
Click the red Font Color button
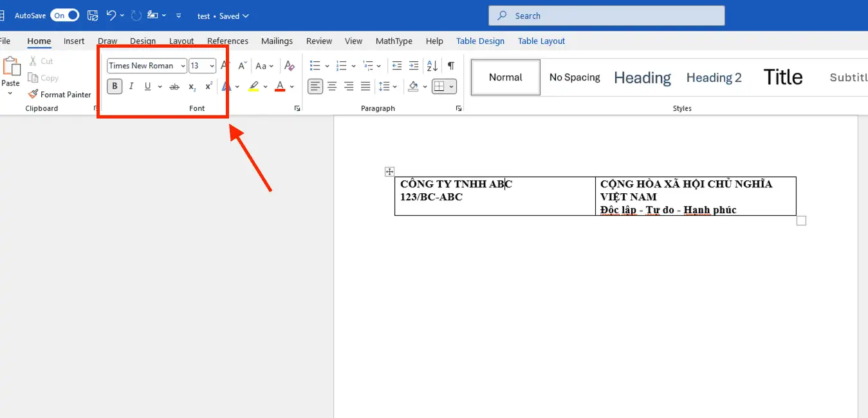280,86
